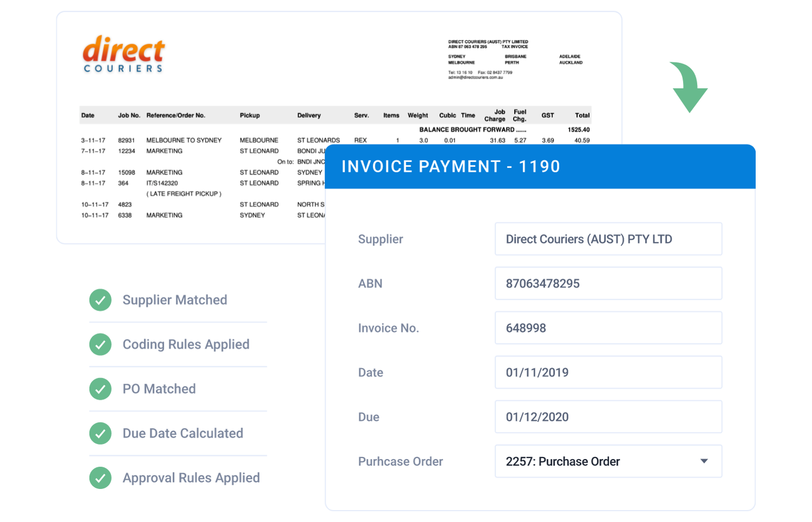Click the PO Matched label
This screenshot has width=812, height=522.
coord(159,389)
